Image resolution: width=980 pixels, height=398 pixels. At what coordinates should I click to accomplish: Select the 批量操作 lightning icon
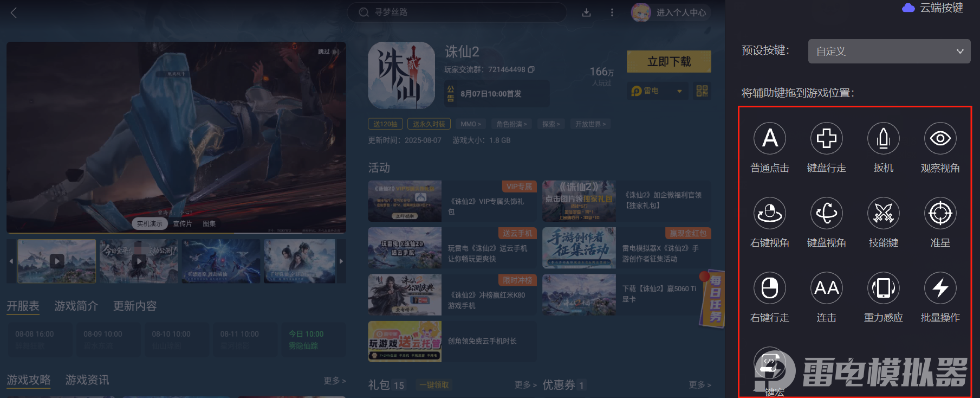[940, 288]
